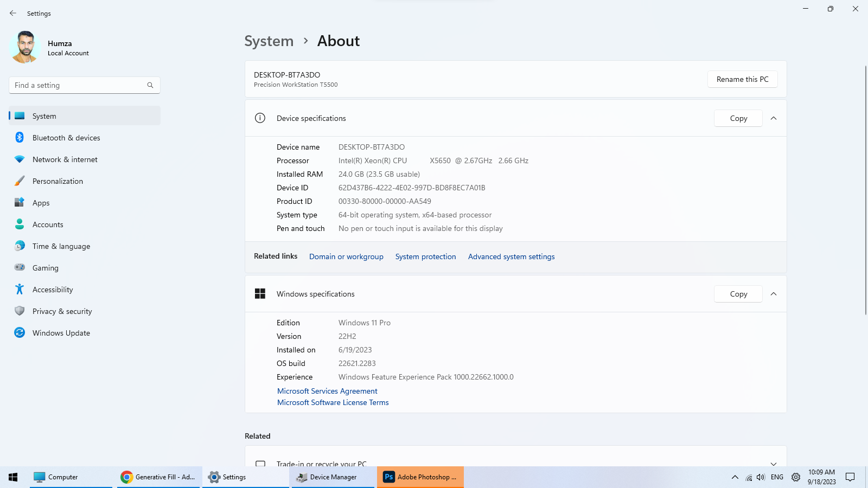This screenshot has height=488, width=868.
Task: Click the Gaming controller icon
Action: [x=20, y=267]
